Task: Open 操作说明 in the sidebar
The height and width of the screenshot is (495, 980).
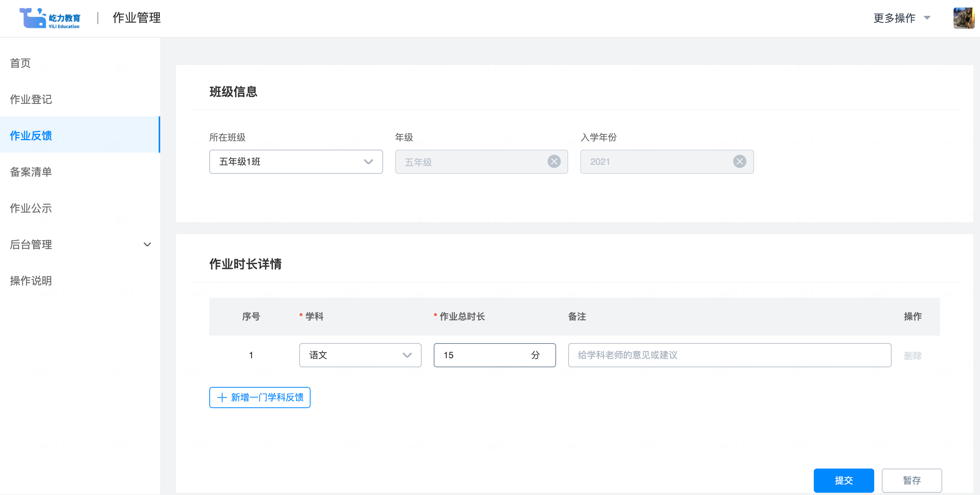Action: click(x=31, y=281)
